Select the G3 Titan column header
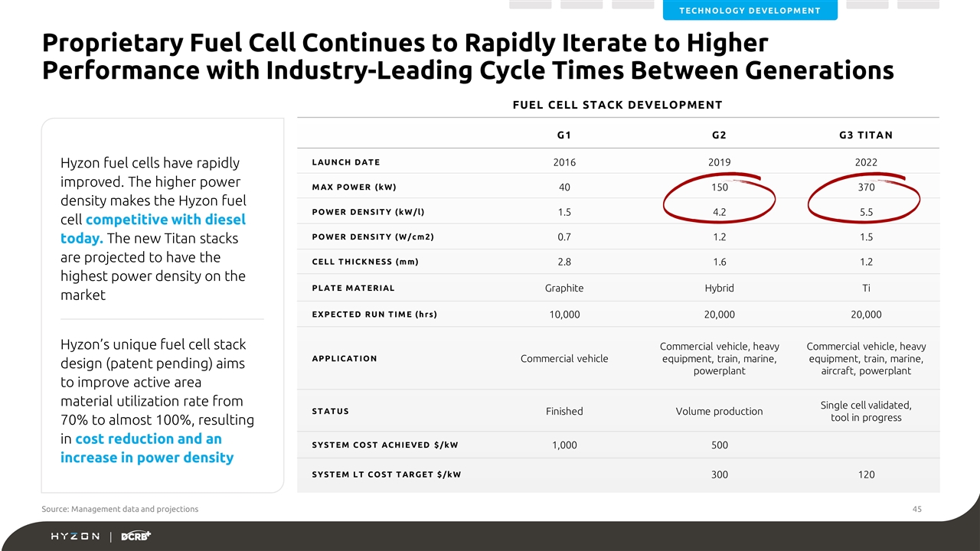 [x=866, y=135]
